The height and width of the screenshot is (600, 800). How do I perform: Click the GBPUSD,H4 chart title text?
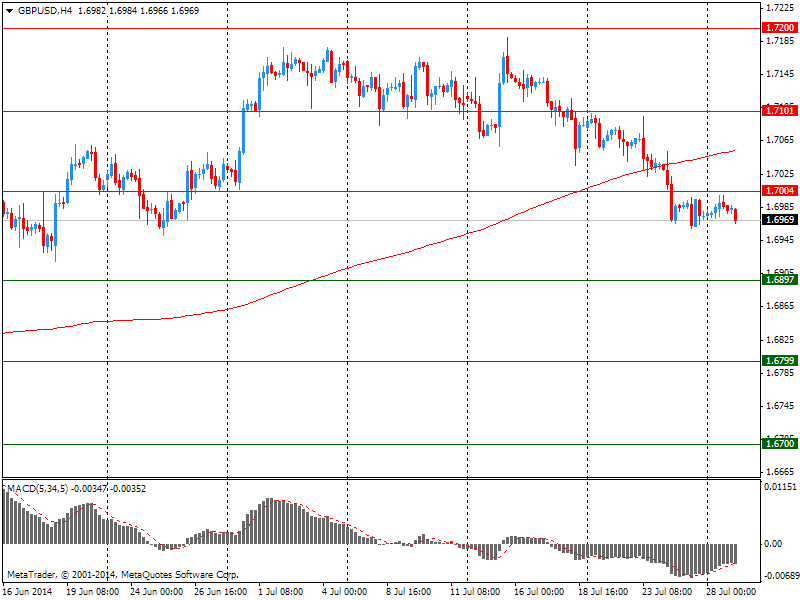45,11
